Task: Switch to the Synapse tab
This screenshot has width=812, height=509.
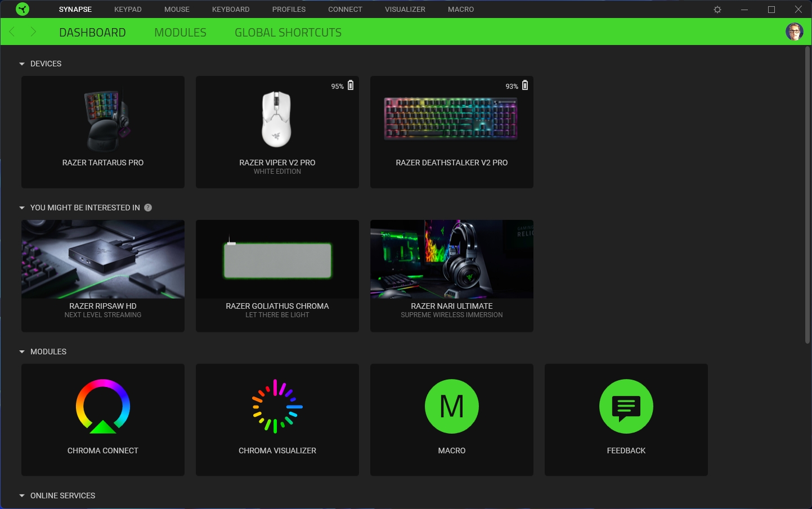Action: pyautogui.click(x=75, y=10)
